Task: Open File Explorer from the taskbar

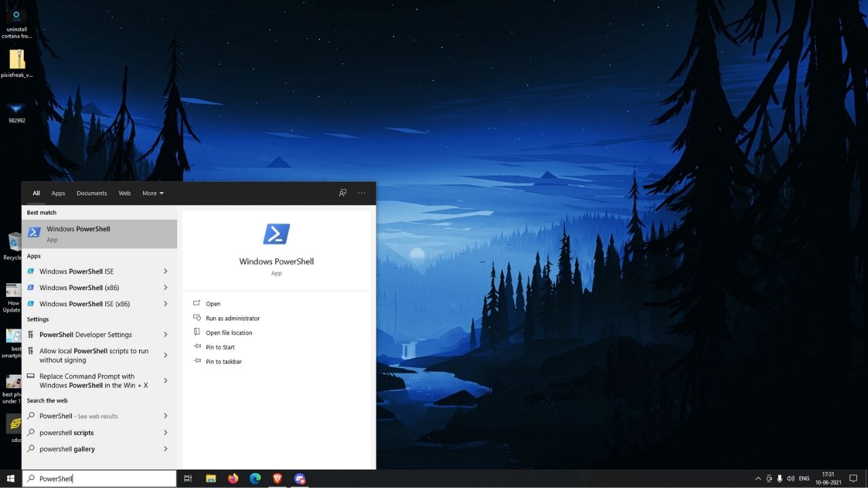Action: click(211, 479)
